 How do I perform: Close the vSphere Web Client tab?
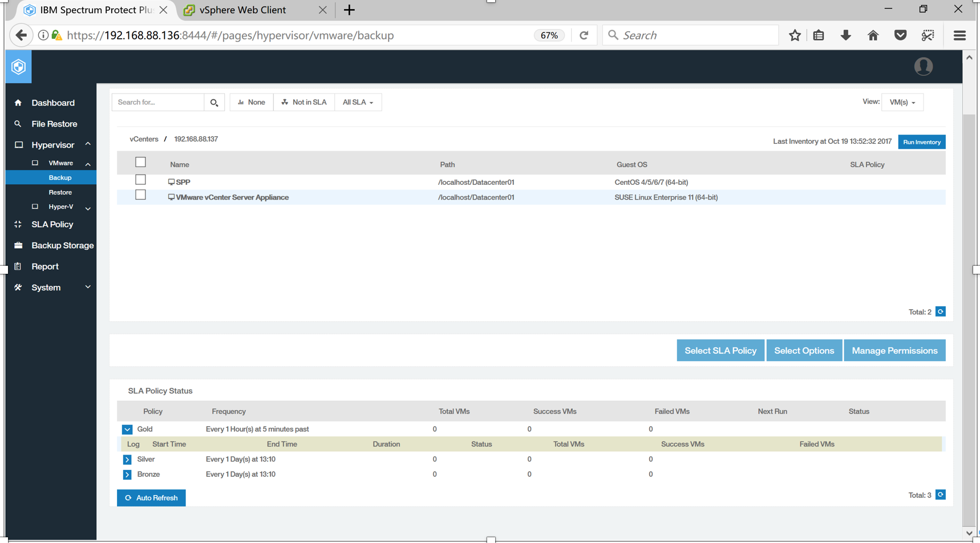tap(322, 10)
